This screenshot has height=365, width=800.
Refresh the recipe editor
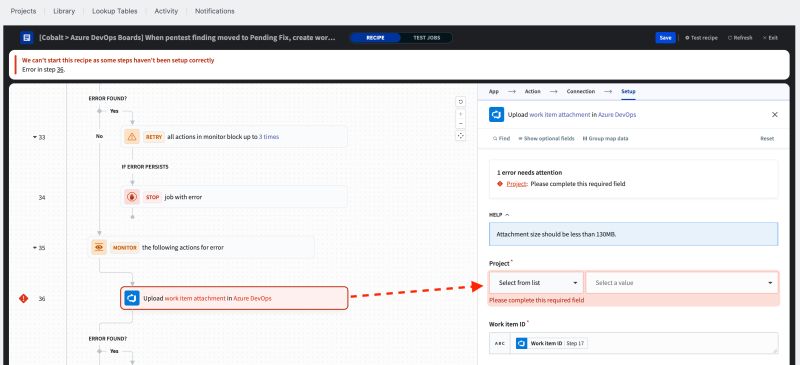740,38
